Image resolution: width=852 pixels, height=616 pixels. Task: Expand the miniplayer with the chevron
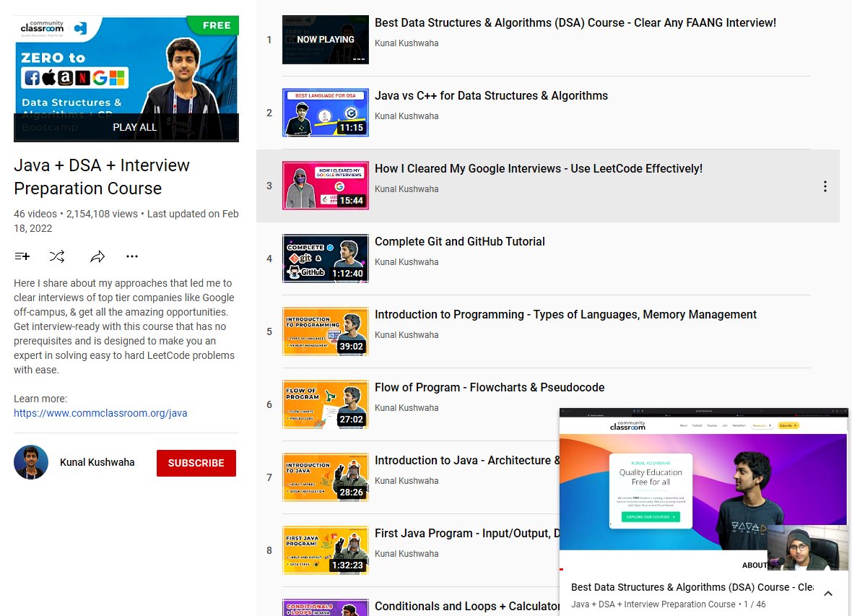828,593
